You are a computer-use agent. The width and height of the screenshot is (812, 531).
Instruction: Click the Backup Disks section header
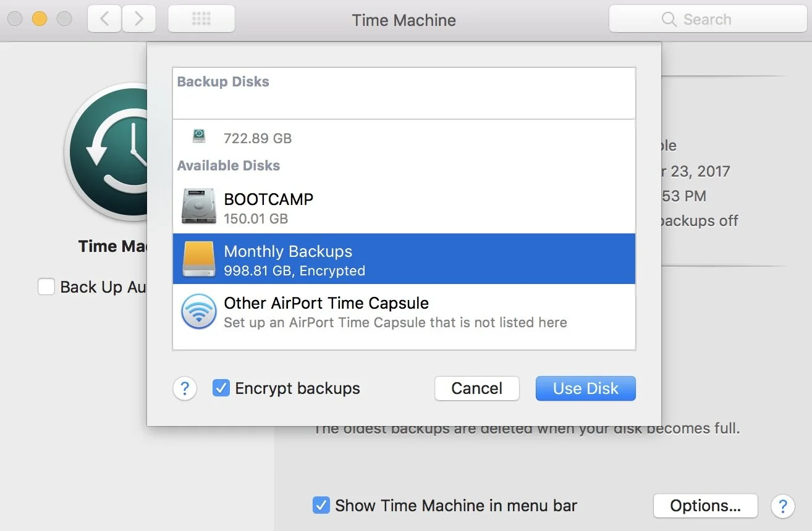click(x=223, y=82)
